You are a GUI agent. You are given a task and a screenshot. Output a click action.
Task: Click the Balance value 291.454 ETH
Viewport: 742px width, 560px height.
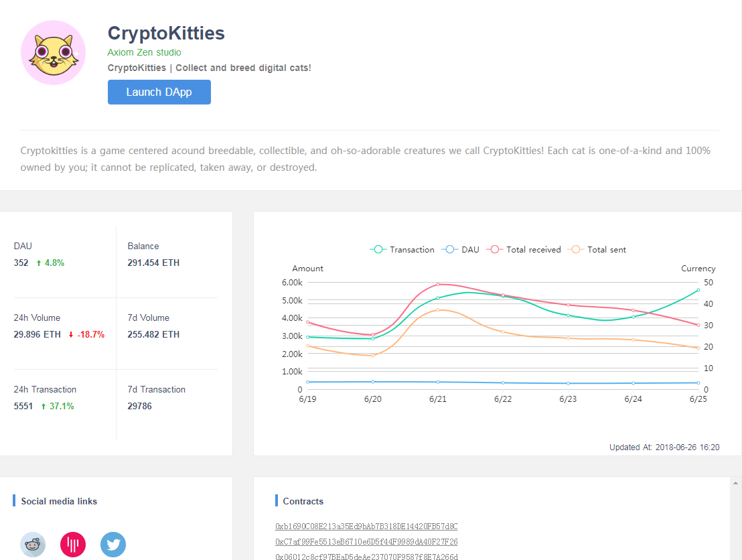153,263
